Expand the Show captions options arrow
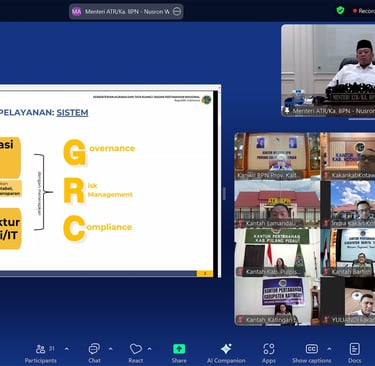Screen dimensions: 375x366 [329, 349]
